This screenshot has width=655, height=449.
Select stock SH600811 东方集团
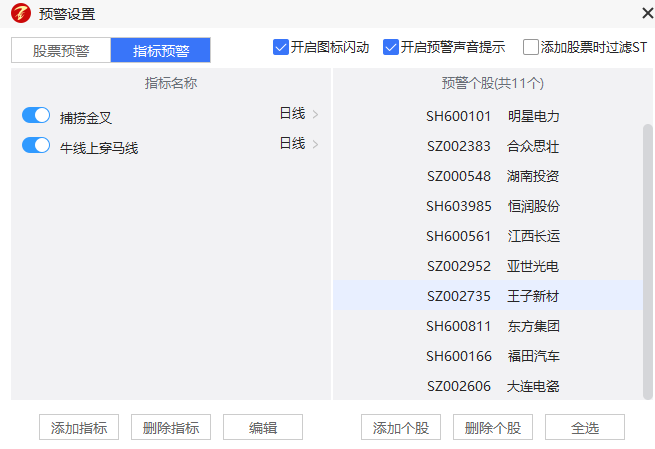pos(488,326)
